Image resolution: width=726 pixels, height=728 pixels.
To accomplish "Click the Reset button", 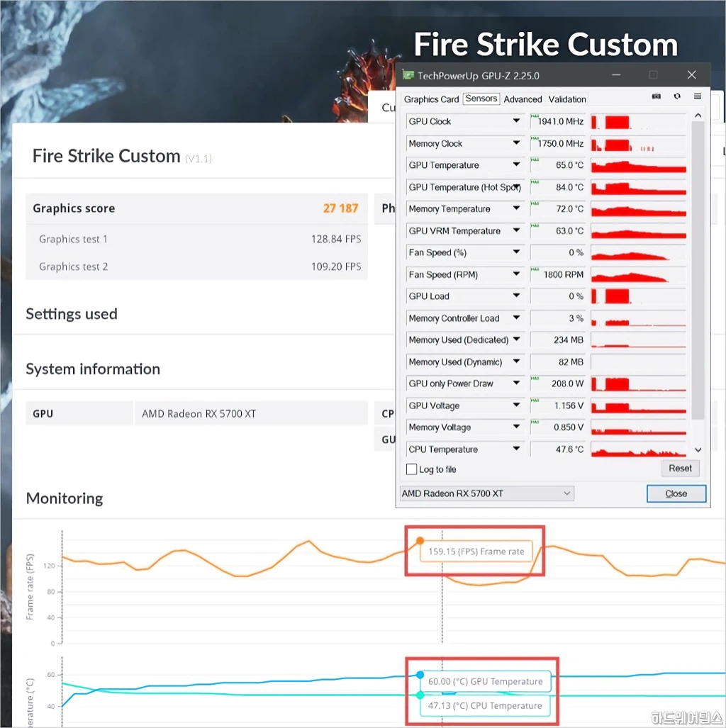I will (x=680, y=468).
